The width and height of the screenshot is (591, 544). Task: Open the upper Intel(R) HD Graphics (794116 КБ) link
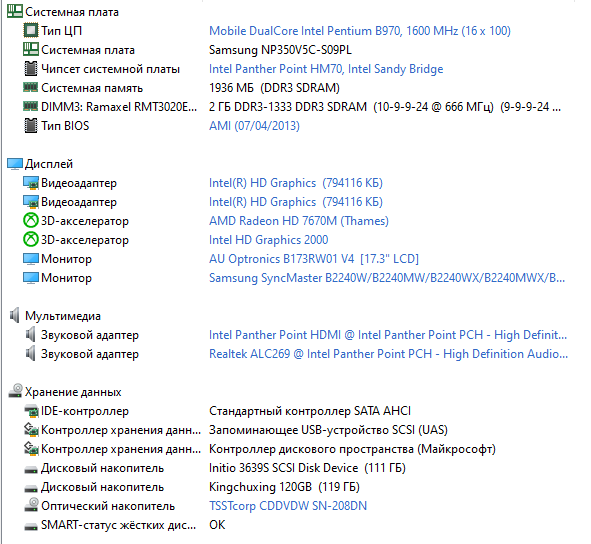296,183
